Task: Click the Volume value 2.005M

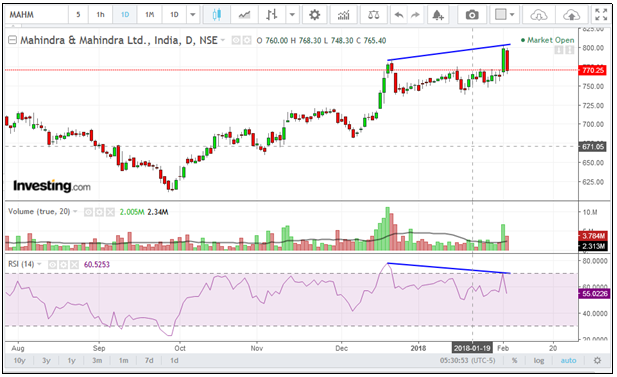Action: click(132, 212)
